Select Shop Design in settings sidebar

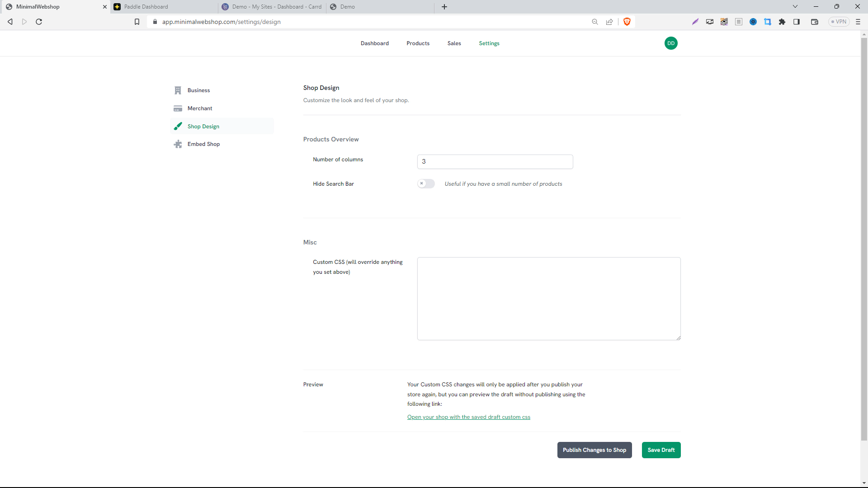[x=222, y=126]
